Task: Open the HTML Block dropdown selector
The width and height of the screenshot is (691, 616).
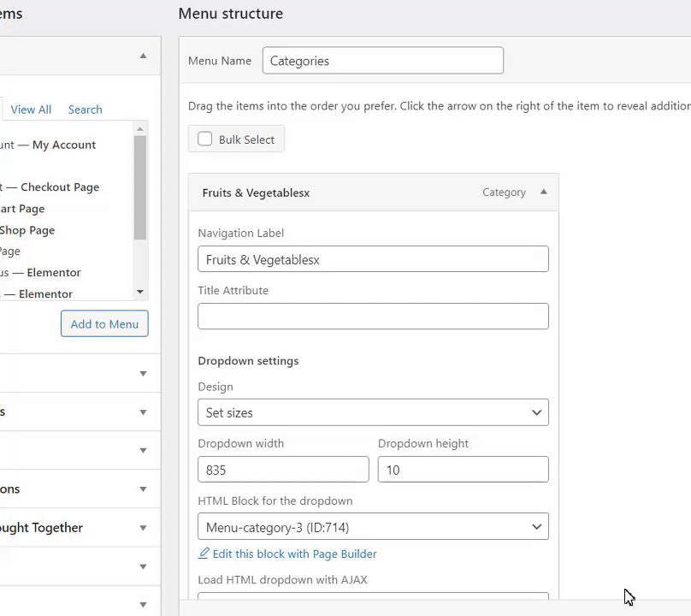Action: click(x=373, y=527)
